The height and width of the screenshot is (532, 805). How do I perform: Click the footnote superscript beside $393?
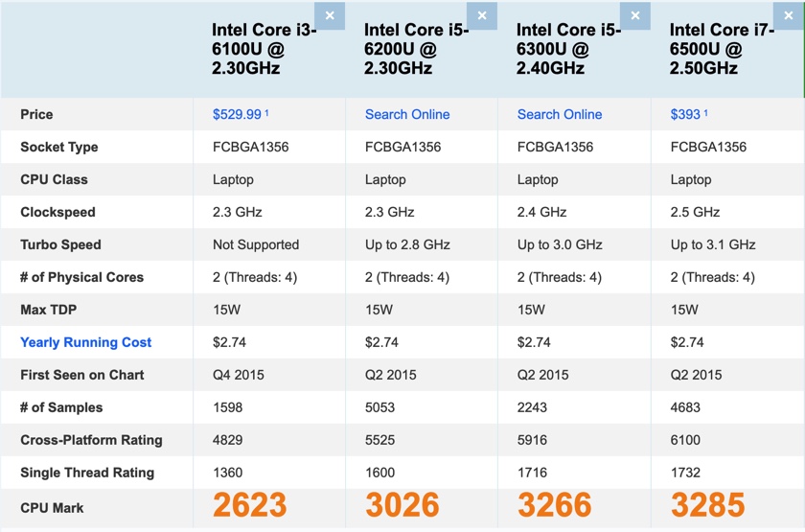coord(706,112)
